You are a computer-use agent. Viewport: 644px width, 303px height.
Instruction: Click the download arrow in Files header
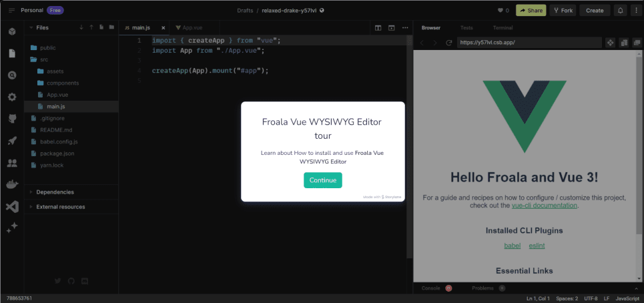pyautogui.click(x=81, y=27)
